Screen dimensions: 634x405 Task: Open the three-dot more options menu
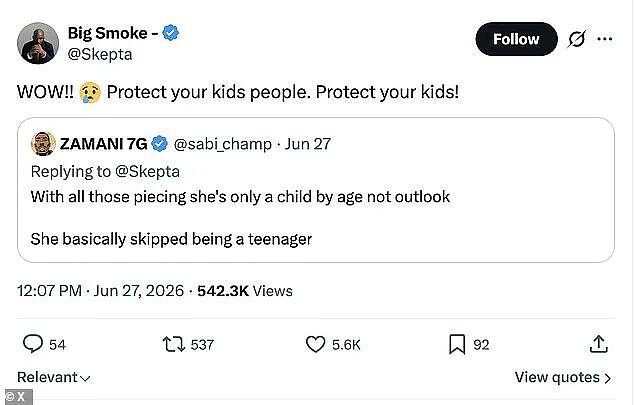coord(604,39)
